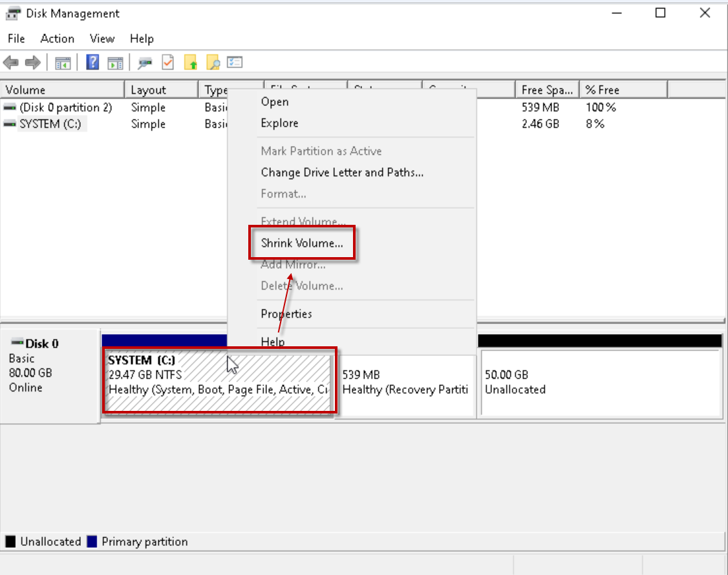Open Properties from the context menu
This screenshot has width=728, height=575.
click(x=286, y=314)
